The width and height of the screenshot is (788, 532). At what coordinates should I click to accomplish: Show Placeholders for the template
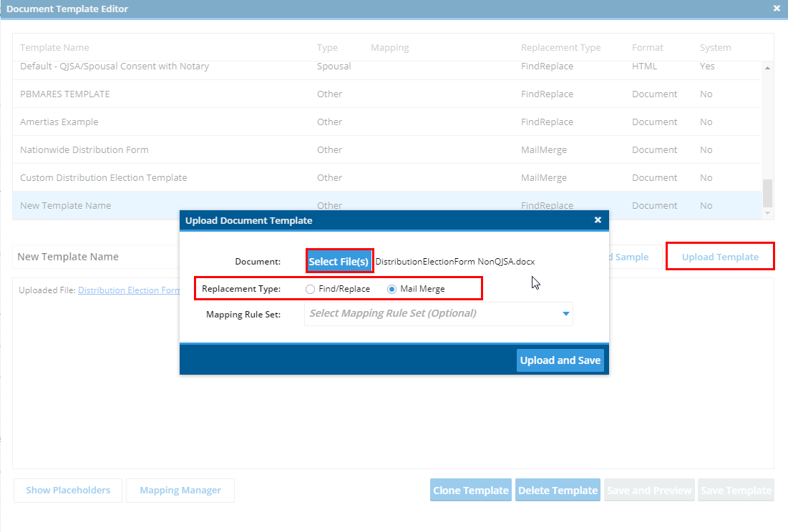(67, 490)
